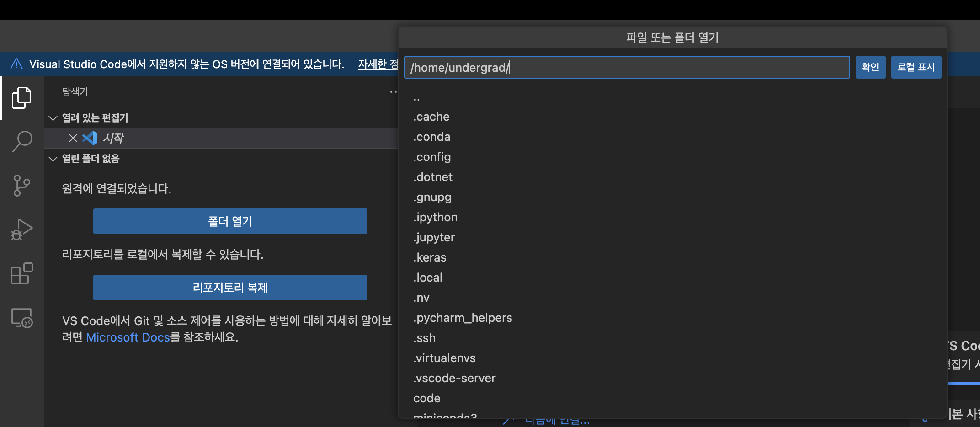Click the 폴더 열기 button
This screenshot has width=980, height=427.
click(x=230, y=221)
